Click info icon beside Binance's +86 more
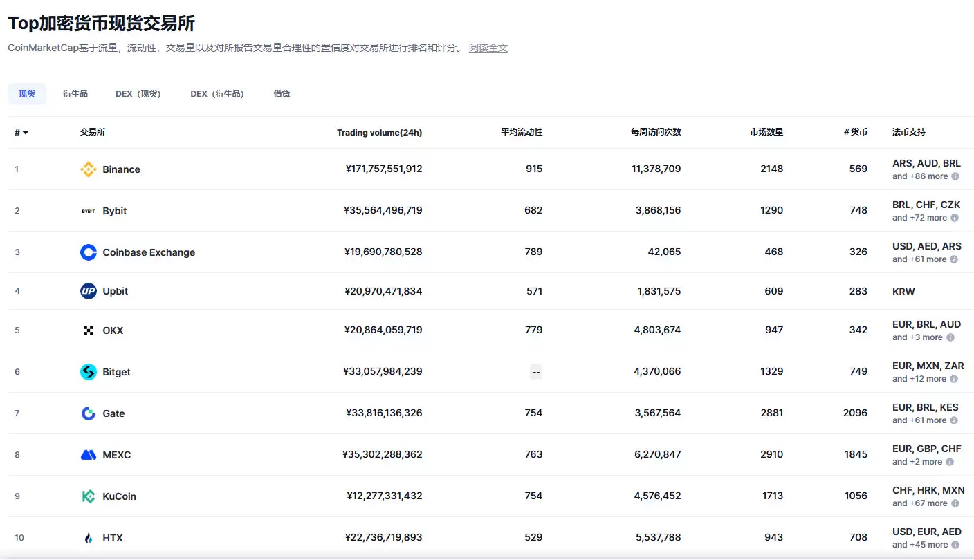This screenshot has width=974, height=560. [955, 176]
